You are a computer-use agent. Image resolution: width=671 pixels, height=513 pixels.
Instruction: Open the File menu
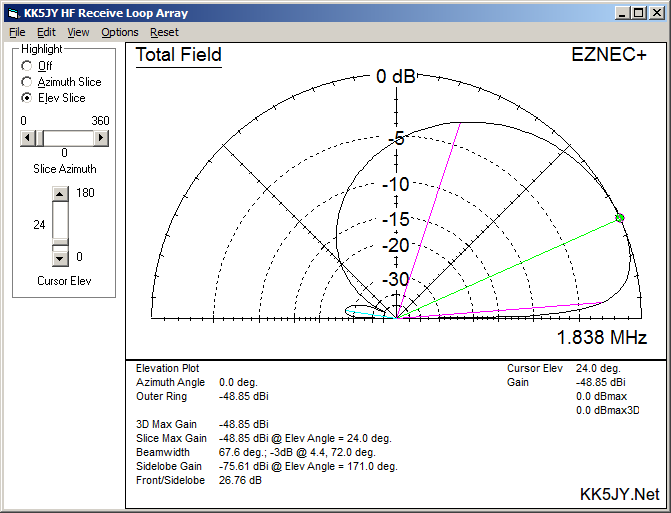tap(17, 32)
